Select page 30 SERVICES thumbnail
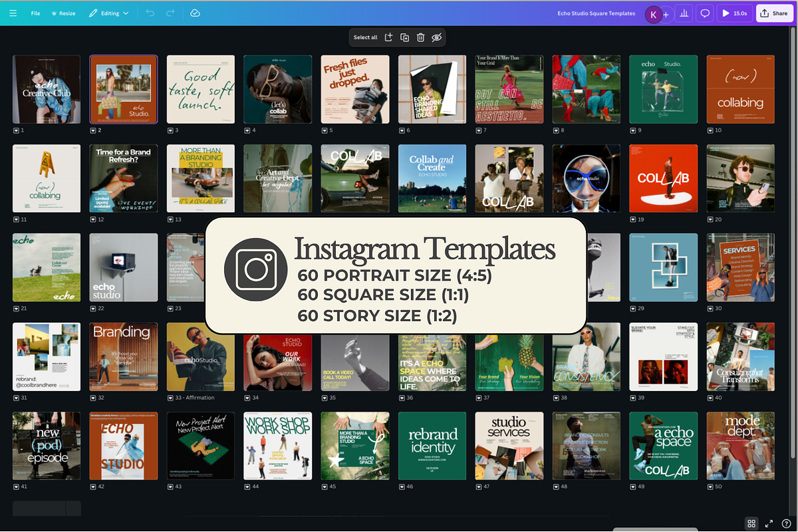The width and height of the screenshot is (798, 532). point(741,267)
